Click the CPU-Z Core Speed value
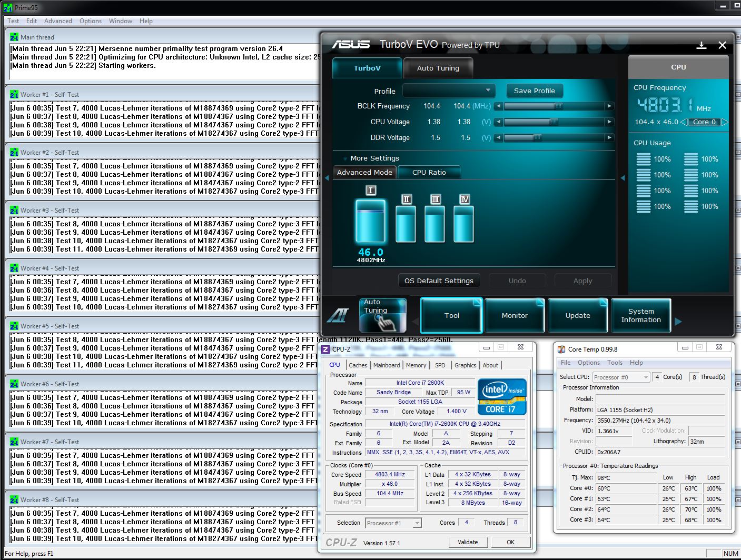Screen dimensions: 741x560 pos(390,475)
